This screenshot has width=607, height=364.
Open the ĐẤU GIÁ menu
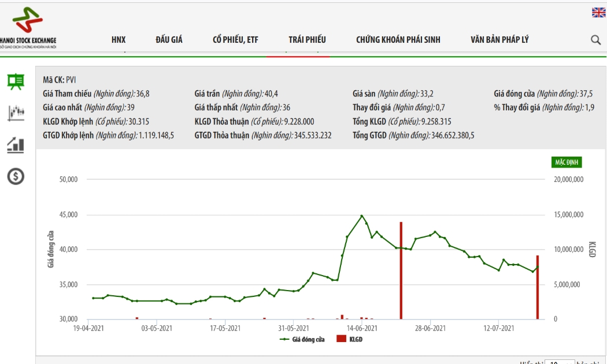pos(169,39)
